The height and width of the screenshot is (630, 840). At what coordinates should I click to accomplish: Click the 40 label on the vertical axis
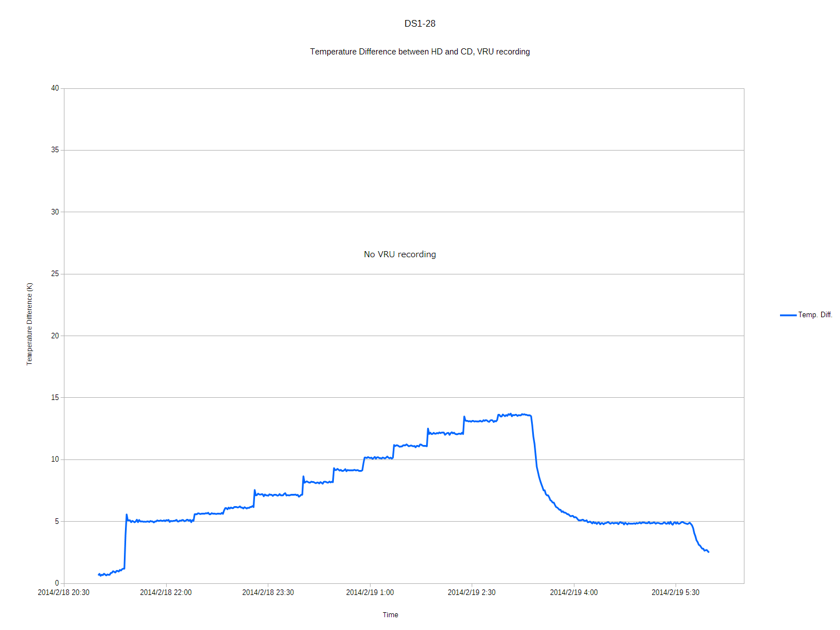pos(55,88)
